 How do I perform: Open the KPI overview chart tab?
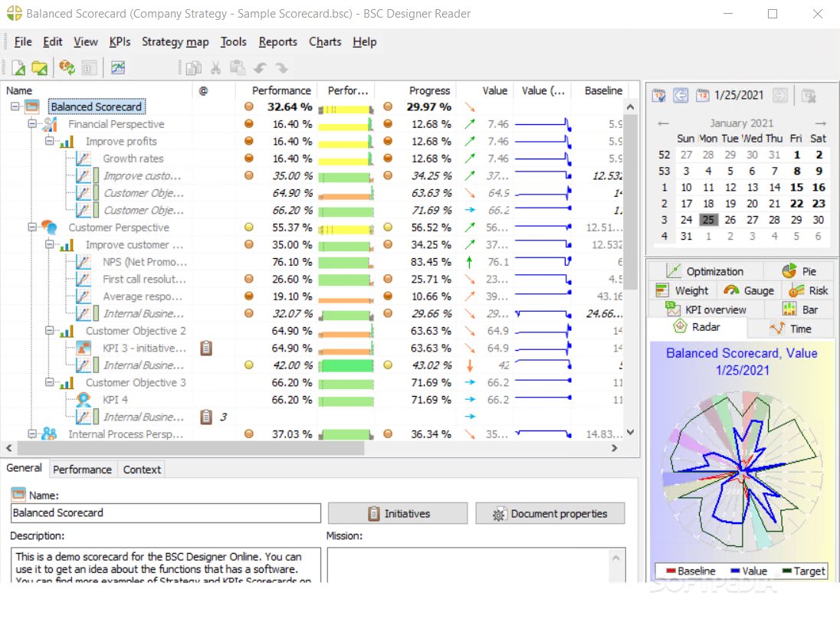pos(706,310)
